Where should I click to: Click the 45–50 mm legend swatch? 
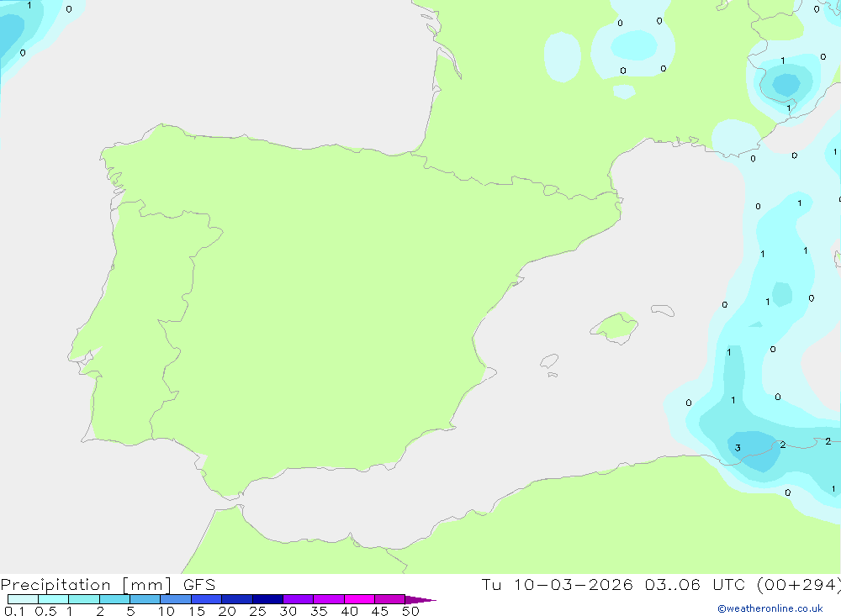click(390, 599)
